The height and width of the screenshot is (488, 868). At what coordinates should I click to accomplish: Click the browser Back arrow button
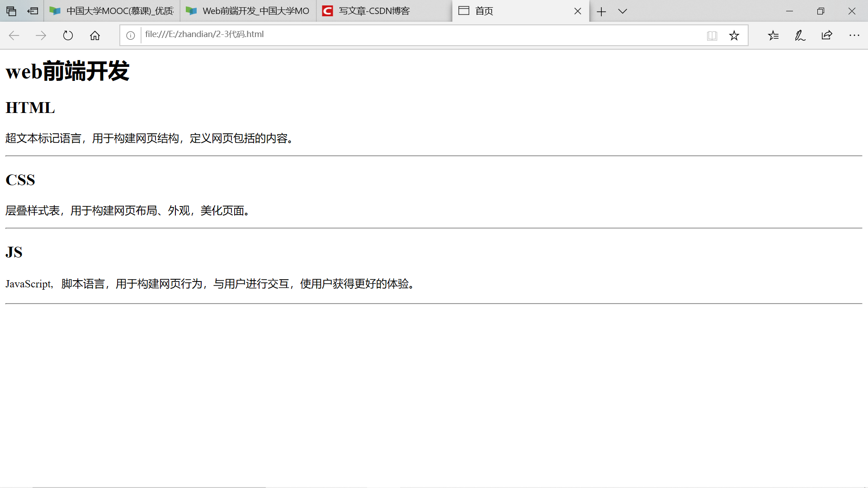[14, 36]
